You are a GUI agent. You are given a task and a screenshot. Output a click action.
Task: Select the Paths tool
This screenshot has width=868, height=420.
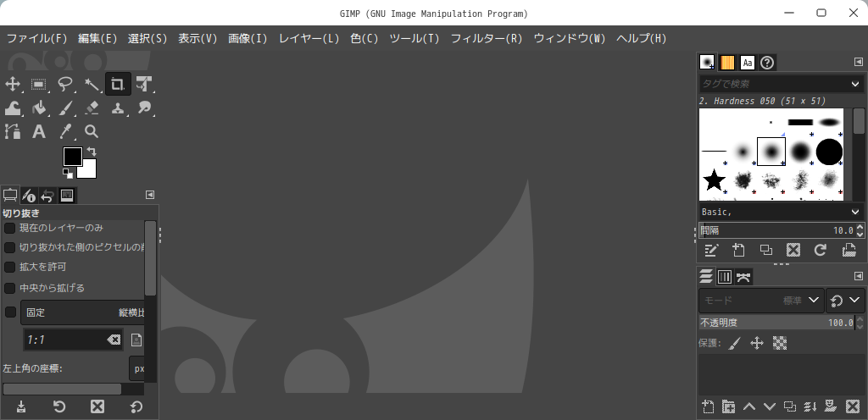click(x=12, y=131)
